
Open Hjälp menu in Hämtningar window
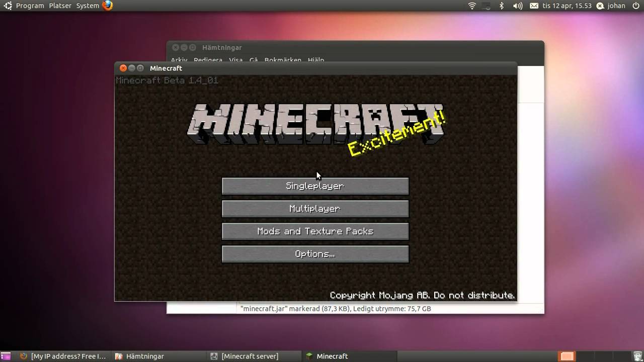tap(316, 60)
